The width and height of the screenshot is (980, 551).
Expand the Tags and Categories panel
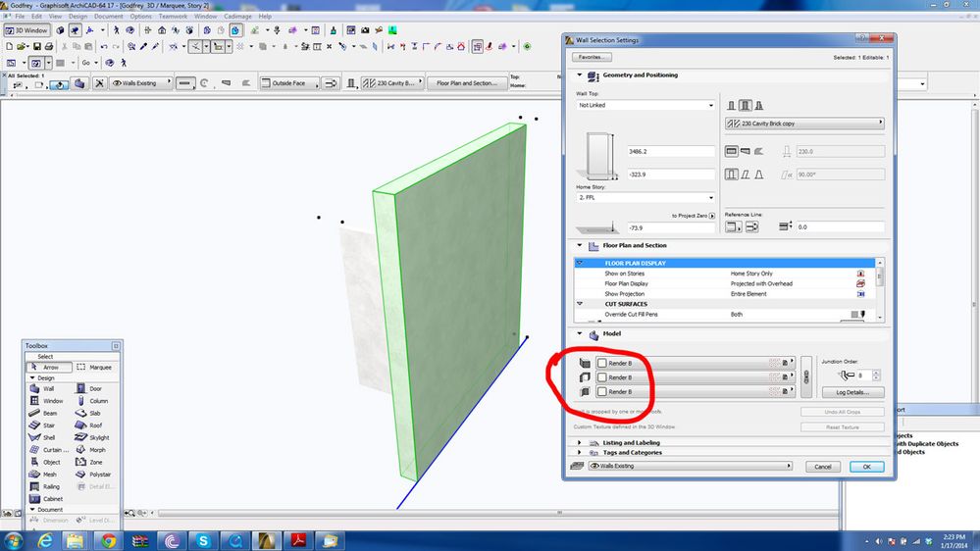(x=580, y=452)
